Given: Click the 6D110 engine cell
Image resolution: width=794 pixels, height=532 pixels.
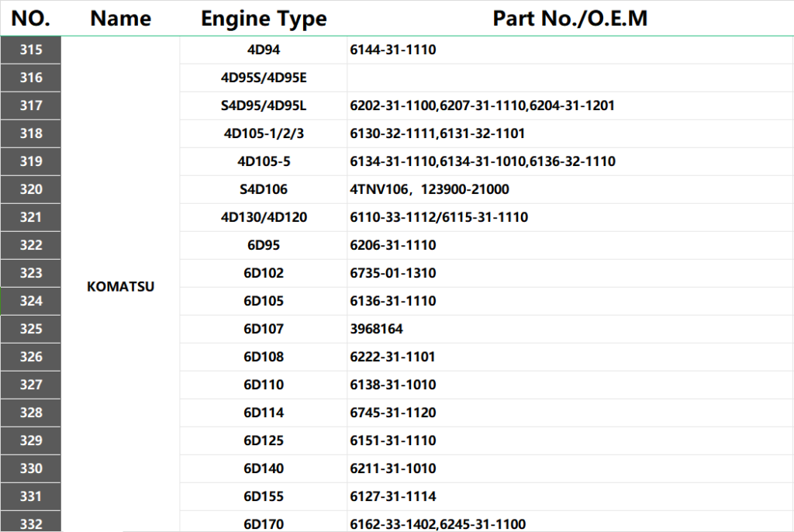Looking at the screenshot, I should point(264,385).
